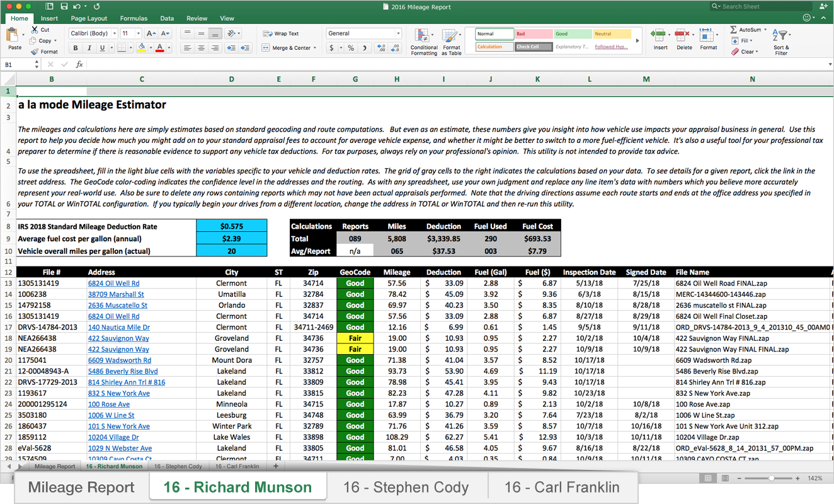The height and width of the screenshot is (504, 834).
Task: Toggle Wrap Text
Action: 280,33
